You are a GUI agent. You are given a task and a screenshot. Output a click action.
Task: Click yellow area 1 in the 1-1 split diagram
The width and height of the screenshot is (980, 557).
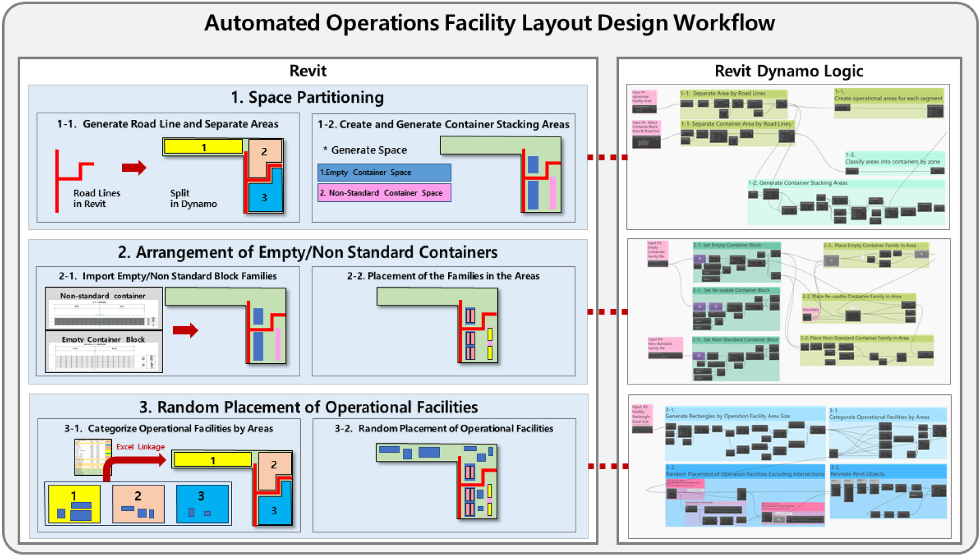[203, 147]
